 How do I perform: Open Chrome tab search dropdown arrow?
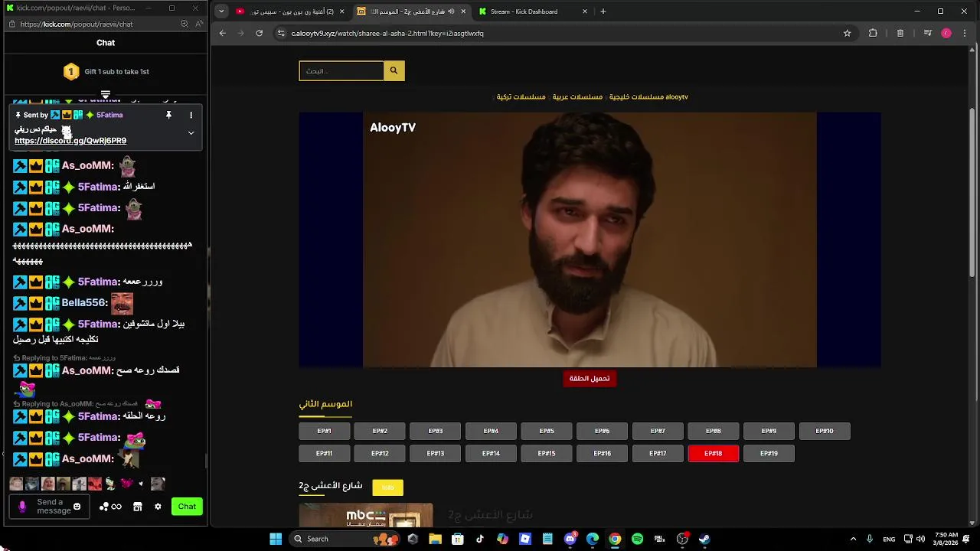(221, 11)
